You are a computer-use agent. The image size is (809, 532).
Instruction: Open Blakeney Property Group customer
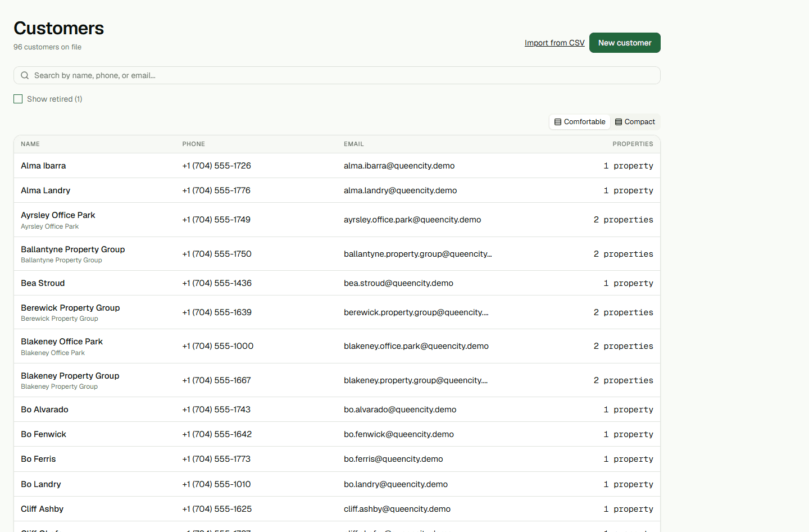(70, 376)
